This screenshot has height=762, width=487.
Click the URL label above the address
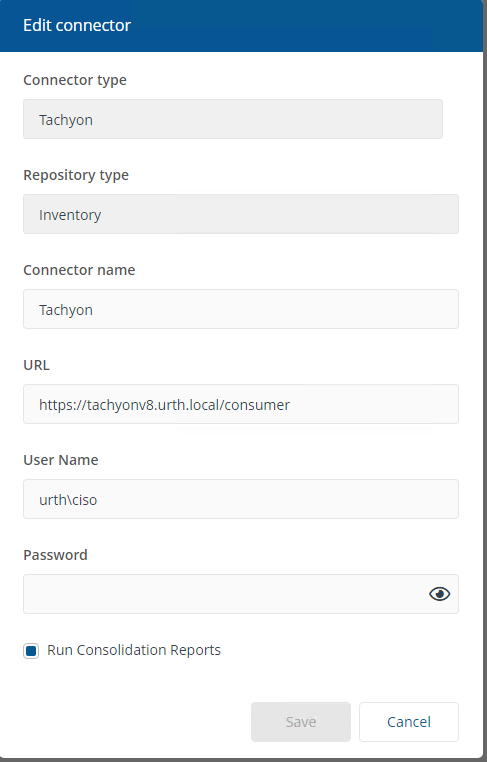coord(36,365)
